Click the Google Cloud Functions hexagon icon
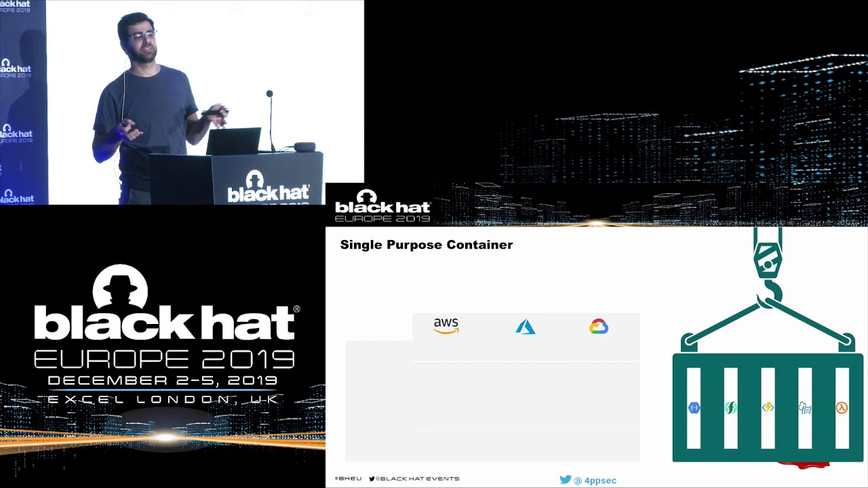 click(694, 407)
